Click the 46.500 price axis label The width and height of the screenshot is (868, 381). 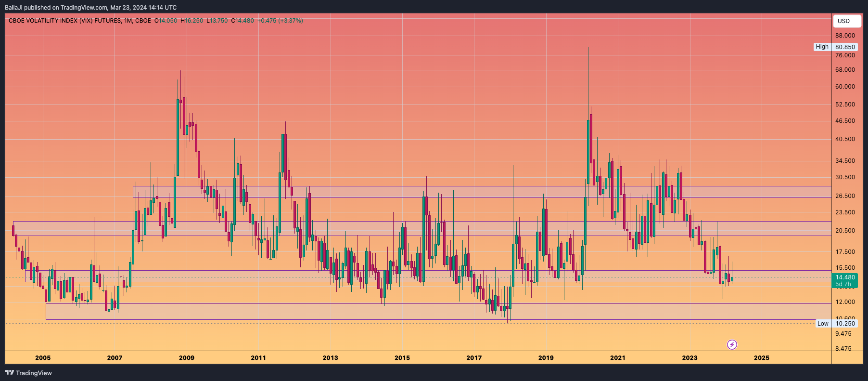click(x=845, y=121)
